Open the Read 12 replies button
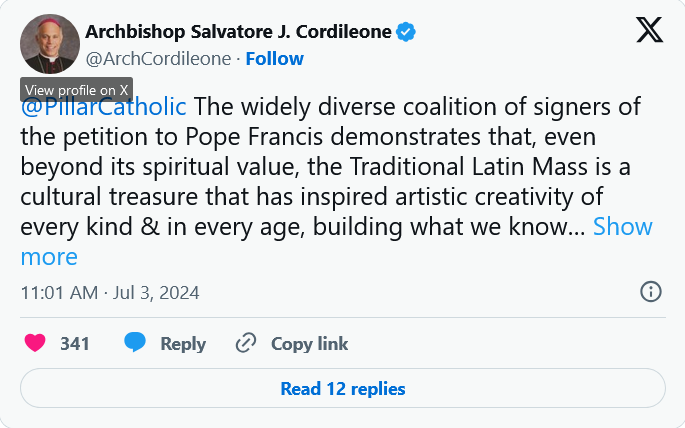The image size is (685, 428). 342,388
